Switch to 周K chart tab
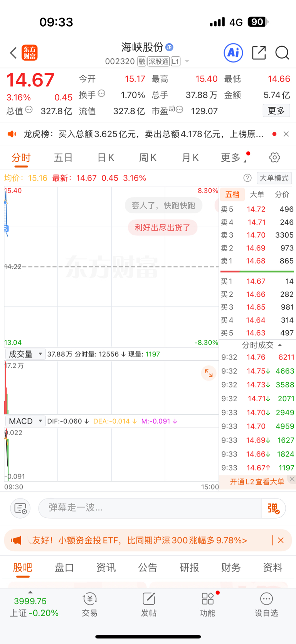Viewport: 296px width, 644px height. pos(148,158)
